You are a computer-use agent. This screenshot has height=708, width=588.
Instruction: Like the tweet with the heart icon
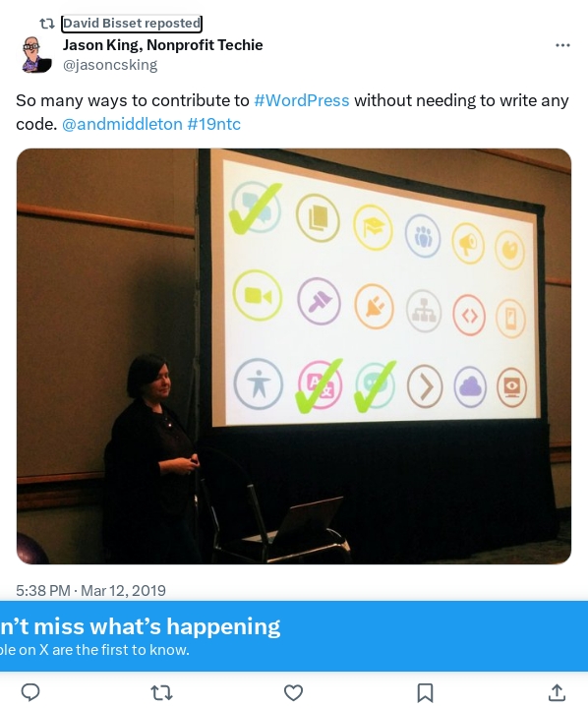point(293,692)
